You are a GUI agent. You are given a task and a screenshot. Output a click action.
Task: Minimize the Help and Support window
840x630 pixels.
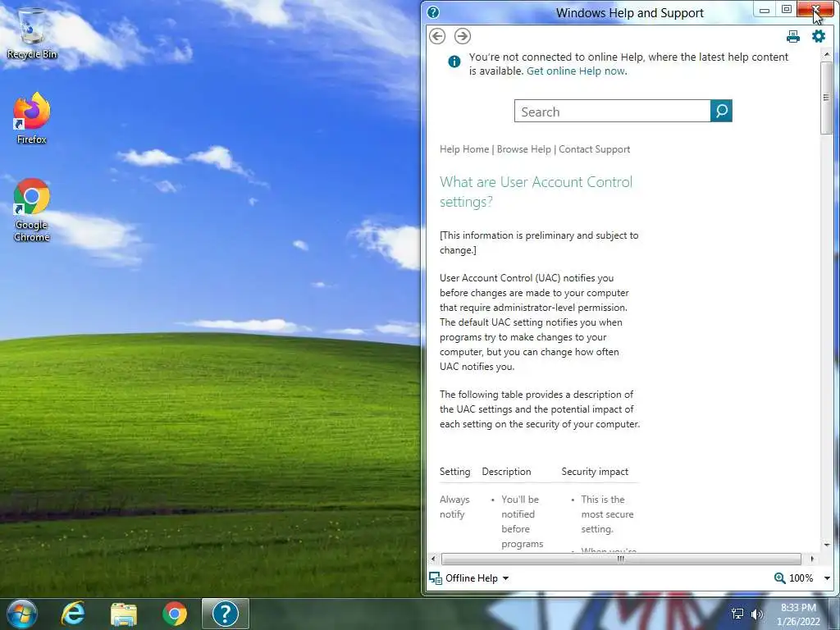[765, 10]
